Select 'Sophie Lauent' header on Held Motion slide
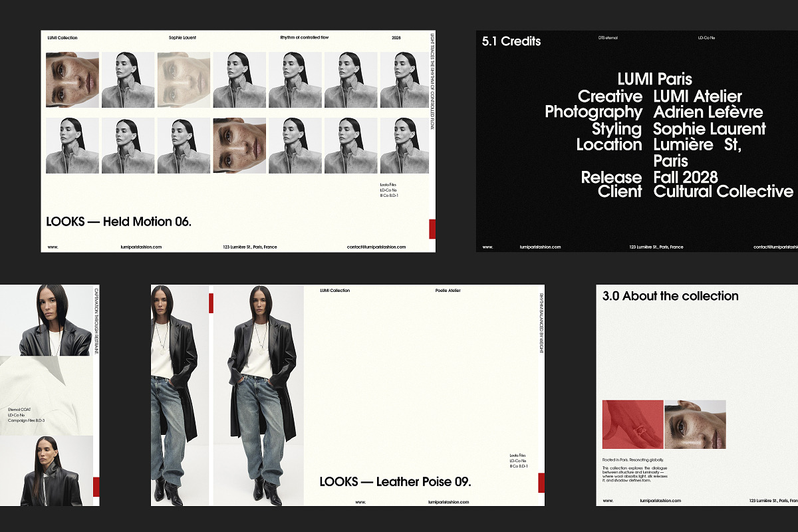This screenshot has width=798, height=532. [x=183, y=38]
